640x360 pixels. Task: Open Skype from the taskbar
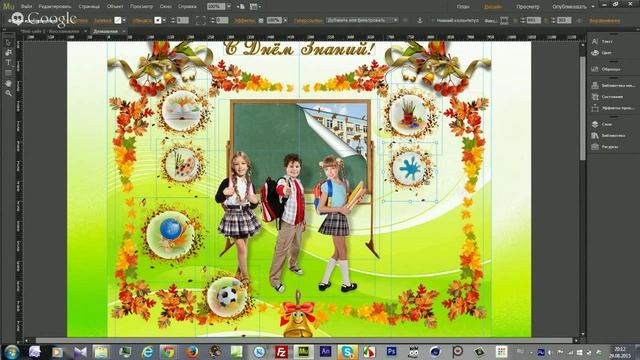coord(348,351)
